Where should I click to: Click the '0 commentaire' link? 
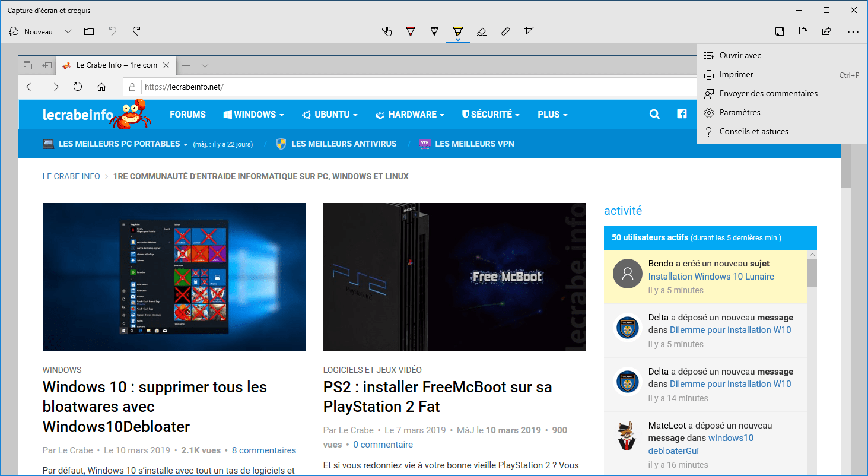383,445
